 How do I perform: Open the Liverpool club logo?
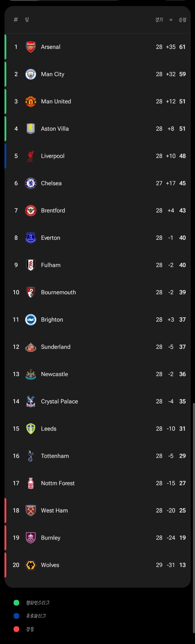[x=31, y=156]
